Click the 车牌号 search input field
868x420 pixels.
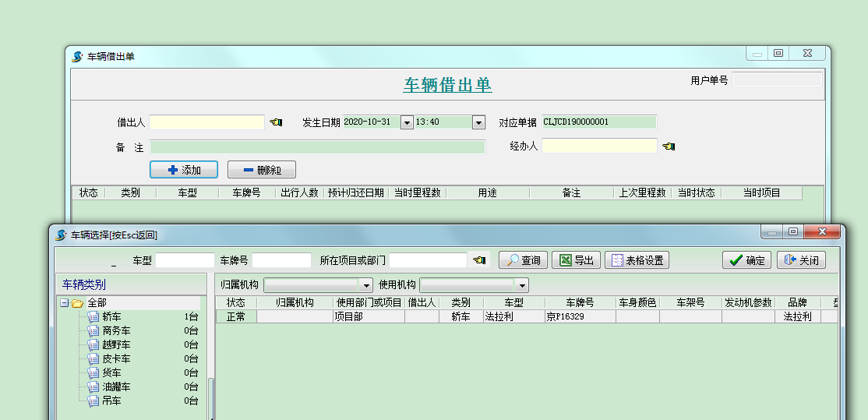coord(282,260)
